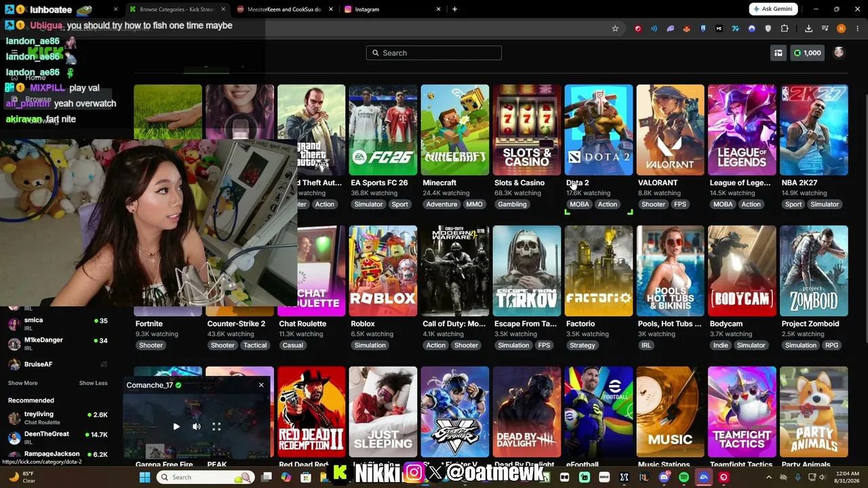Click the Windows taskbar search box

(205, 477)
